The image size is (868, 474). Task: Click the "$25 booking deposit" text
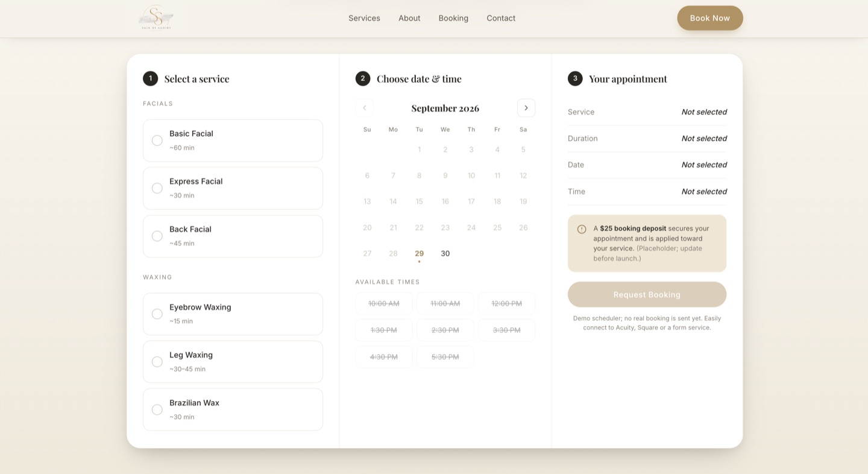coord(633,229)
